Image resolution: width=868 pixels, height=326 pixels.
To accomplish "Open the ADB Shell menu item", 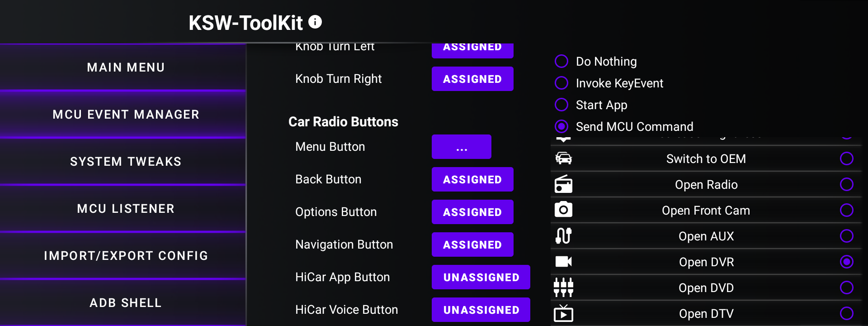I will pyautogui.click(x=126, y=303).
